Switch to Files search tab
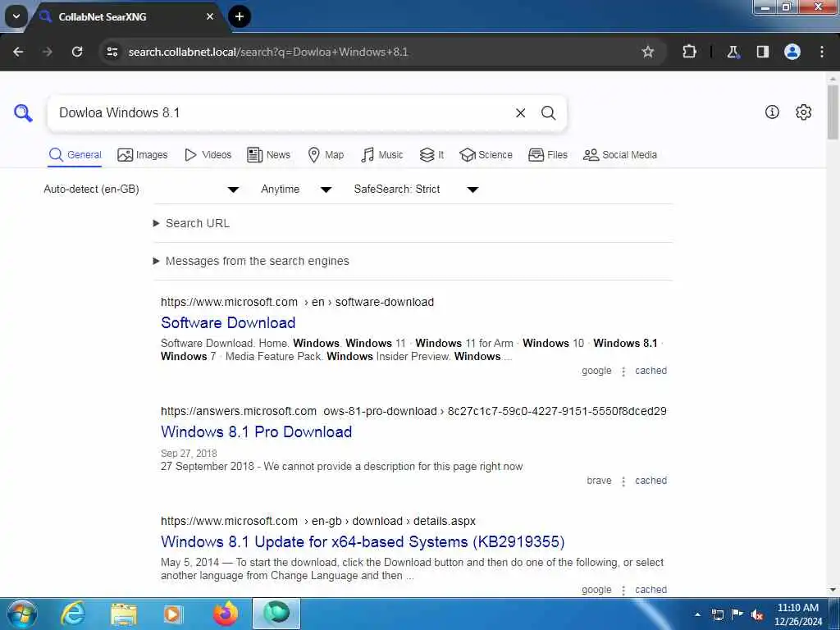Screen dimensions: 840x630 coord(547,155)
